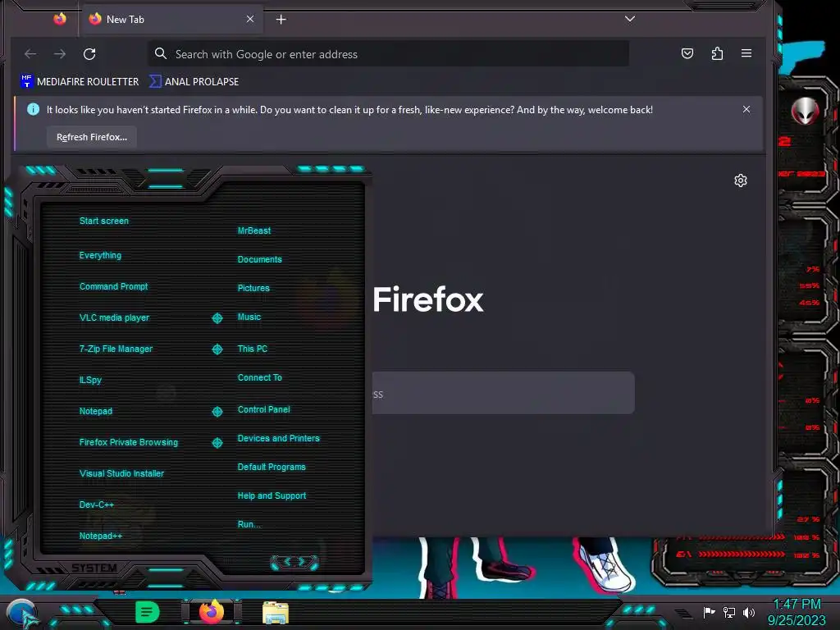Expand 7-Zip File Manager jump list
The height and width of the screenshot is (630, 840).
click(217, 349)
